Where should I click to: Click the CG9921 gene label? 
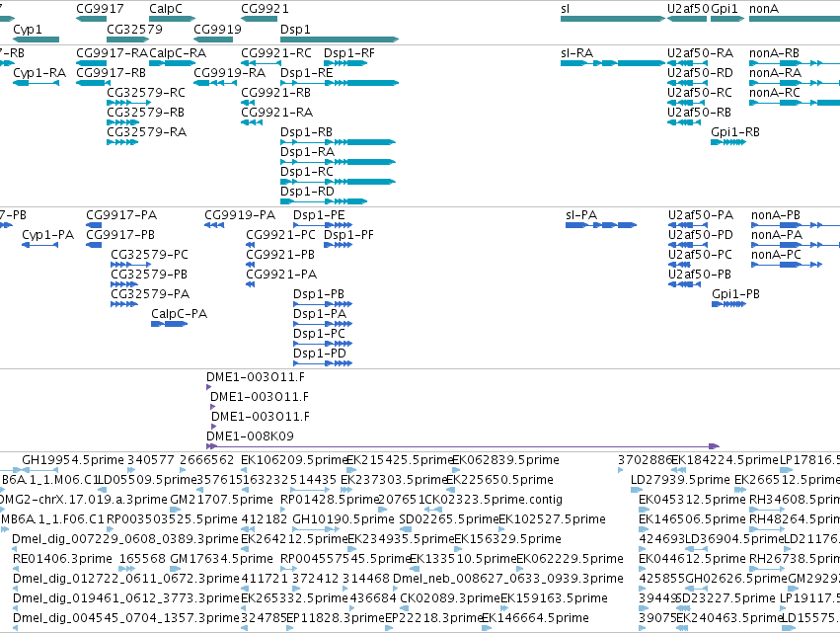tap(265, 9)
